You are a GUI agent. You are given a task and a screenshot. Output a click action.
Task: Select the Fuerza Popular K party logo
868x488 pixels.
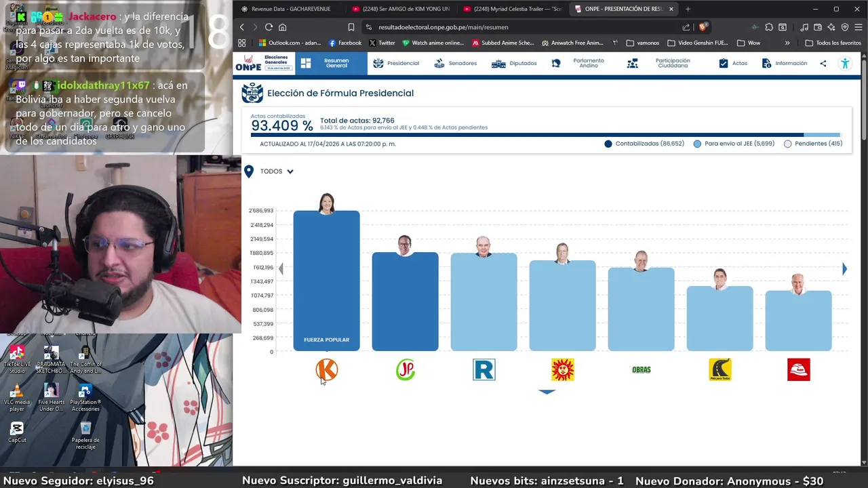pyautogui.click(x=327, y=369)
